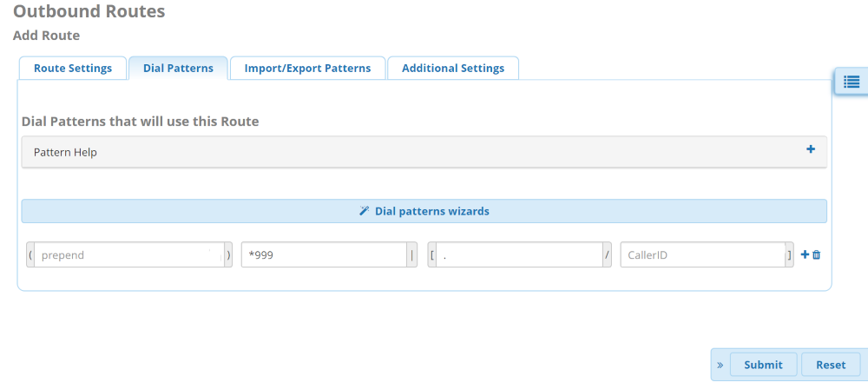Open the Import/Export Patterns tab

pos(307,69)
